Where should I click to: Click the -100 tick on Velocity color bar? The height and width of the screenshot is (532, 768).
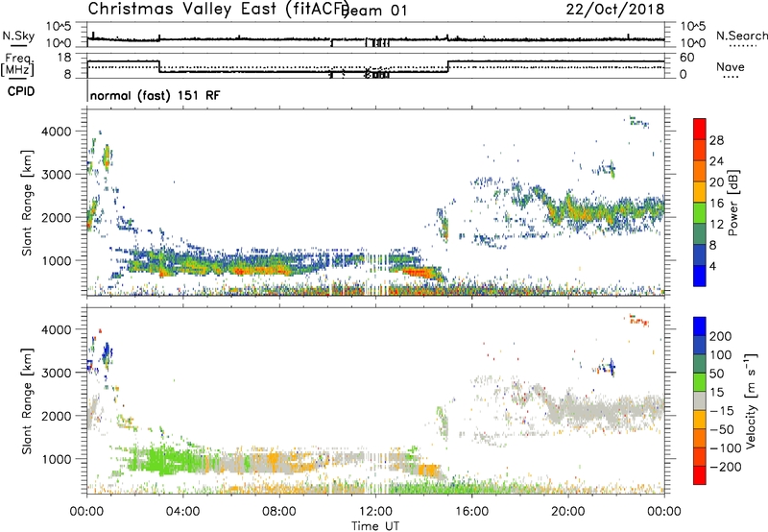[x=726, y=447]
